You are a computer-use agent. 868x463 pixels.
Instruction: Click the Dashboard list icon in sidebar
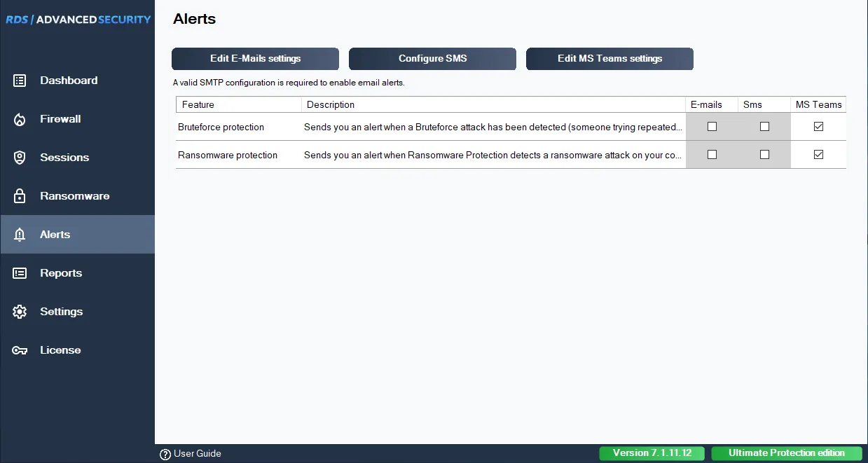point(20,81)
